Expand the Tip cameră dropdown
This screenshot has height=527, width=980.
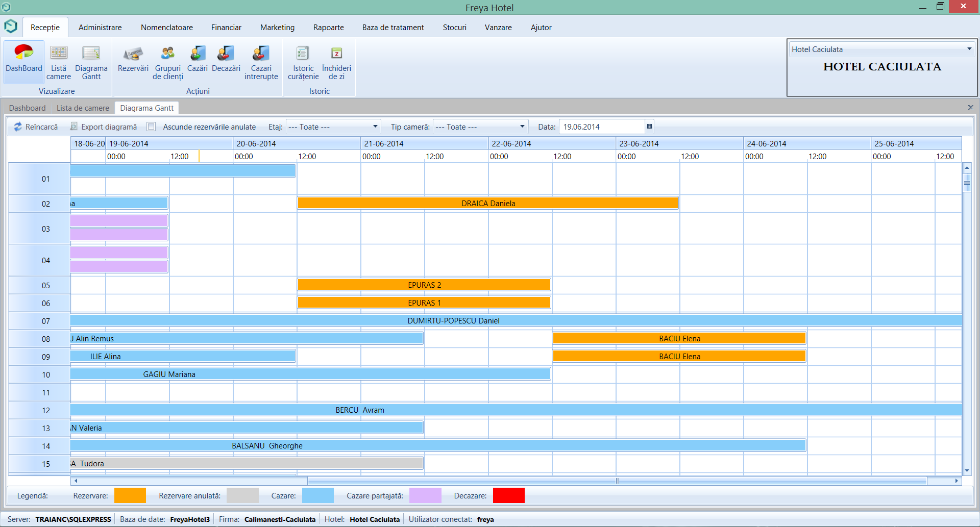522,127
